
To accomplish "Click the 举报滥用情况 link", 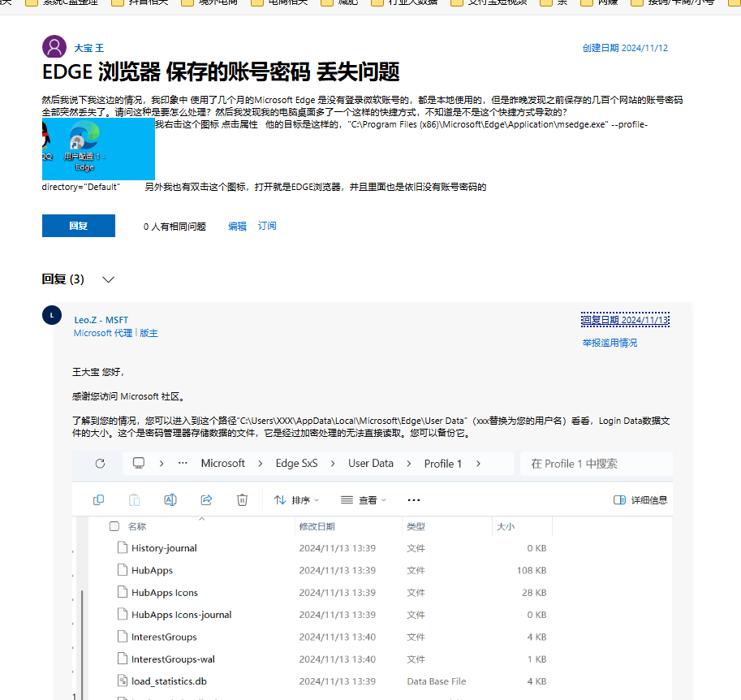I will (610, 343).
